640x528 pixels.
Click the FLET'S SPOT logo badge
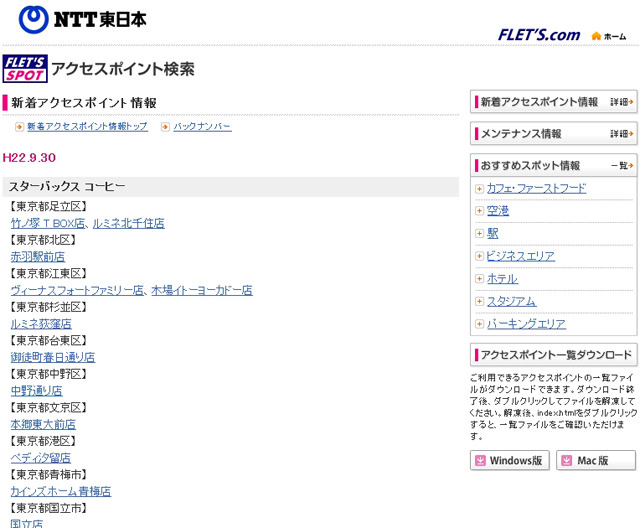(25, 69)
